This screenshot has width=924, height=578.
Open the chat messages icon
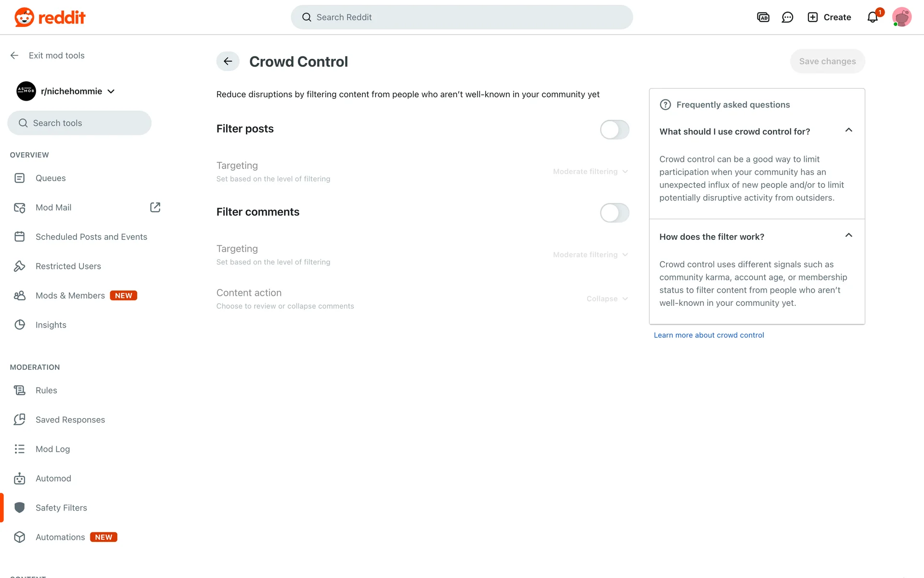(x=787, y=17)
